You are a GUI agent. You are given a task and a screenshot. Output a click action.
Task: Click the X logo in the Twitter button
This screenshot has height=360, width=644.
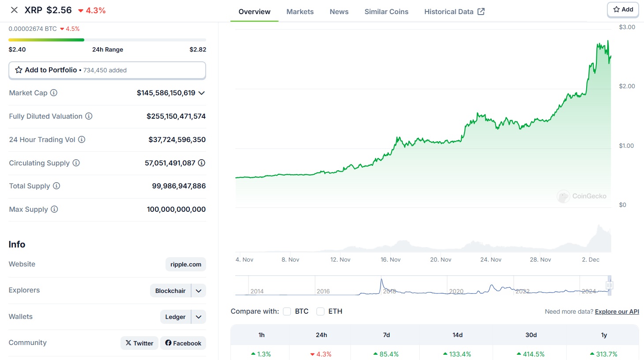click(128, 343)
